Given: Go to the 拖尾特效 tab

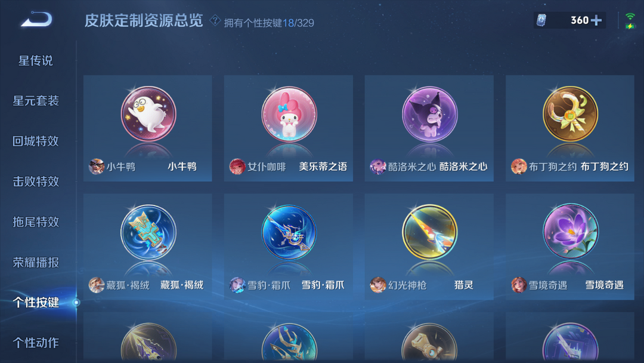Looking at the screenshot, I should [x=36, y=222].
